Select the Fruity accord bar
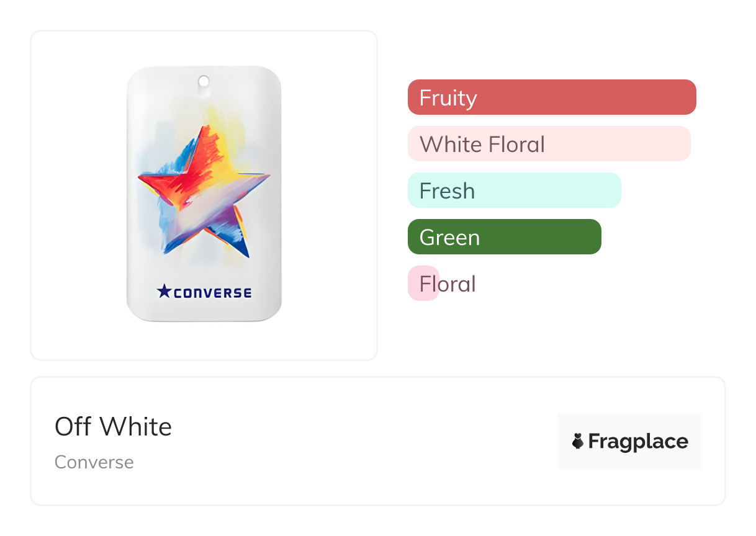 tap(552, 97)
